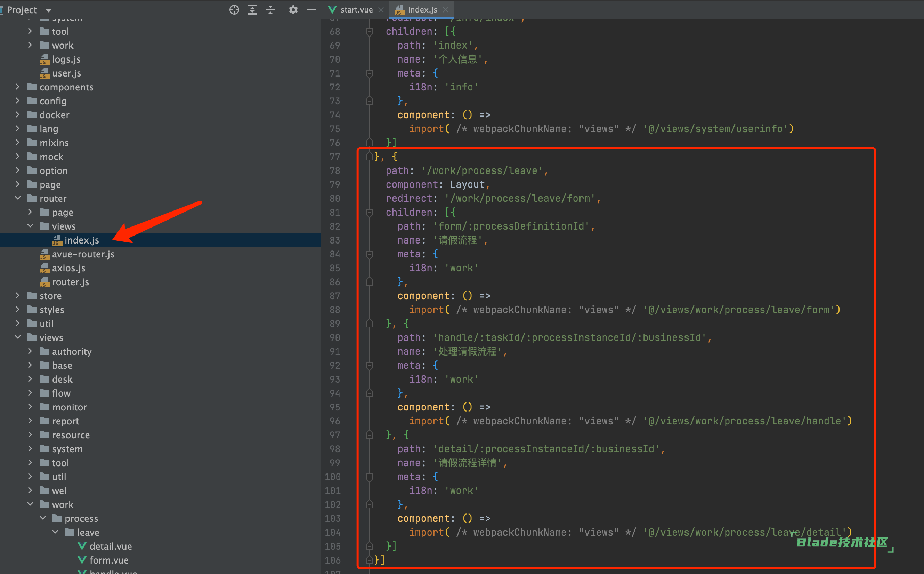This screenshot has width=924, height=574.
Task: Open the Project view dropdown
Action: coord(49,10)
